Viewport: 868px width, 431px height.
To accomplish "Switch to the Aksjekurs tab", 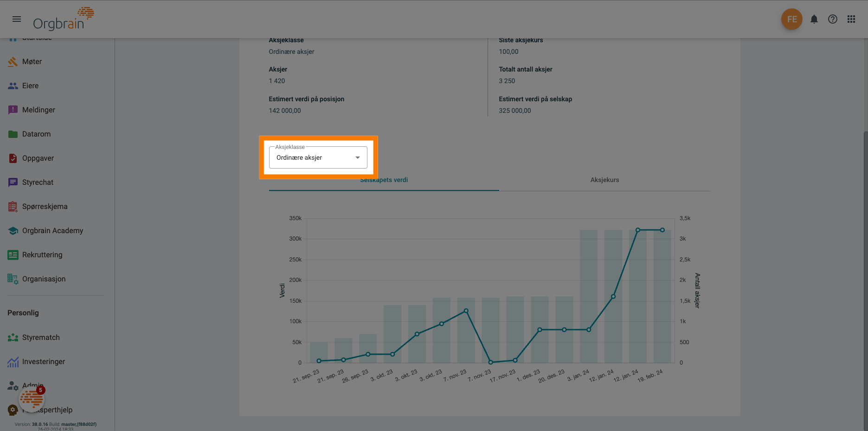I will click(x=604, y=180).
